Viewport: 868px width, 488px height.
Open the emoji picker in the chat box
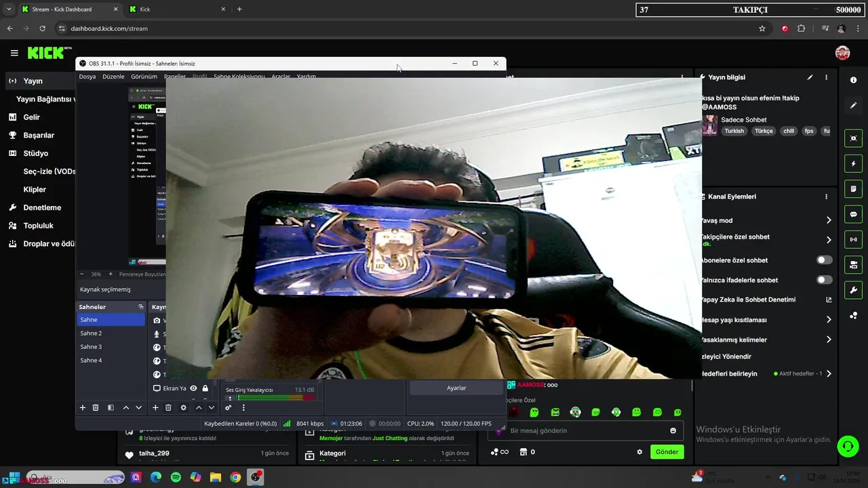pos(673,430)
